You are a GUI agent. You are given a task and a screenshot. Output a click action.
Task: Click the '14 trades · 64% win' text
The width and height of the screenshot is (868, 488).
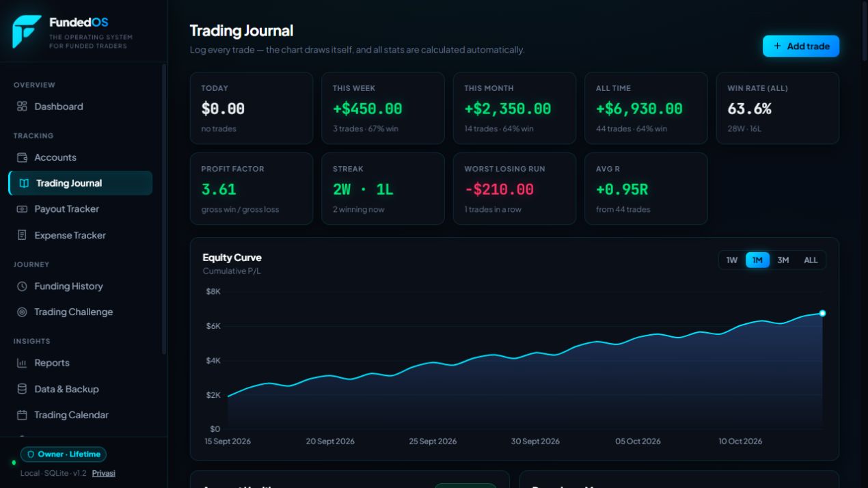tap(499, 128)
